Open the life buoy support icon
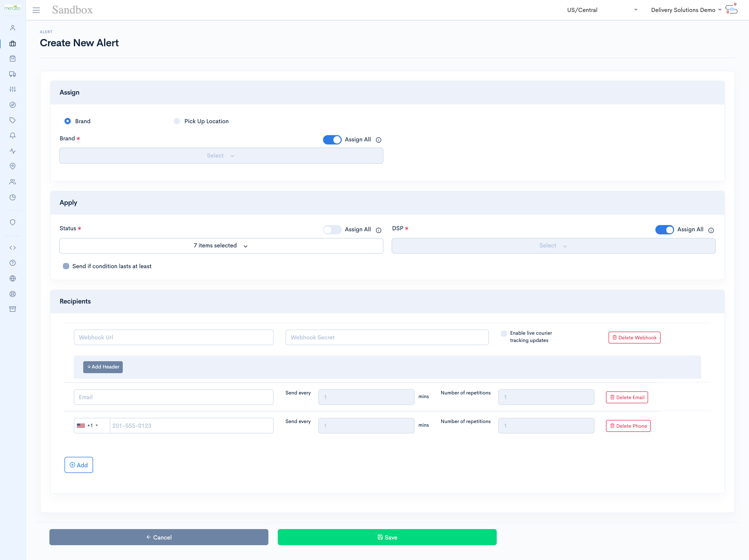The image size is (749, 560). click(x=12, y=294)
